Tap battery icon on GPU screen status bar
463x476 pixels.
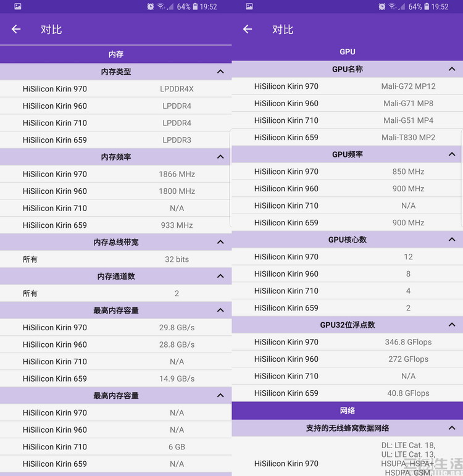point(427,6)
